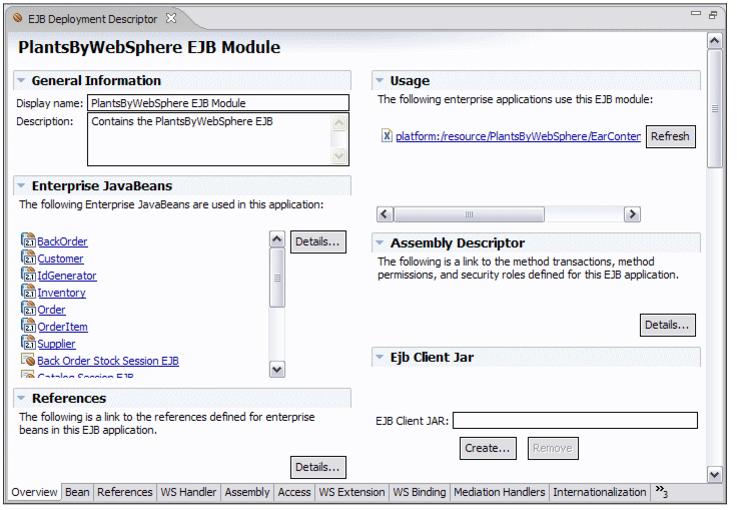Open the WS Binding tab

(419, 492)
